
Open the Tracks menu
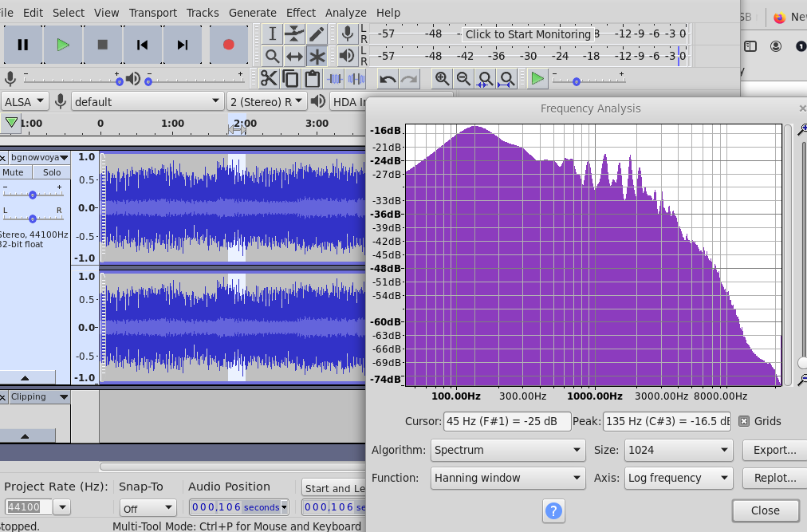203,12
